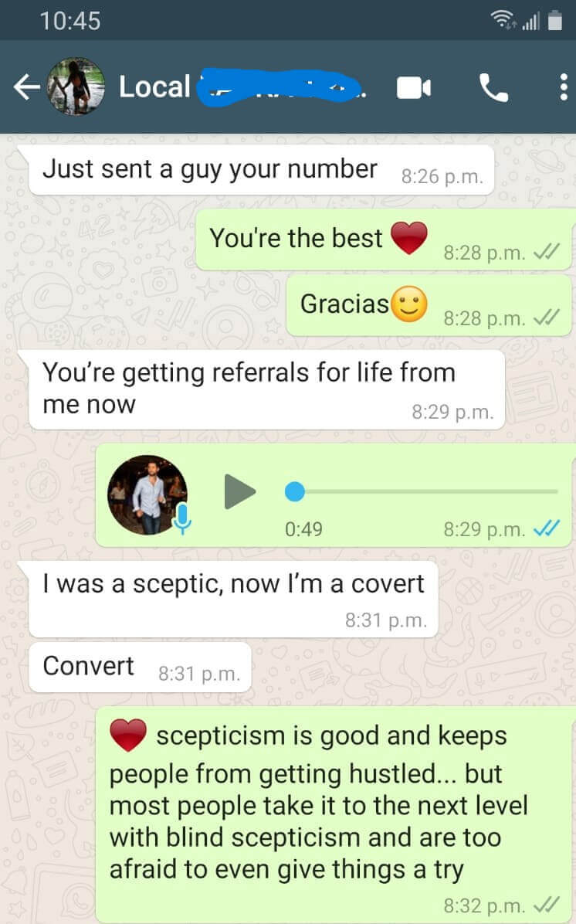This screenshot has width=576, height=924.
Task: Play the 0:49 voice message
Action: coord(239,491)
